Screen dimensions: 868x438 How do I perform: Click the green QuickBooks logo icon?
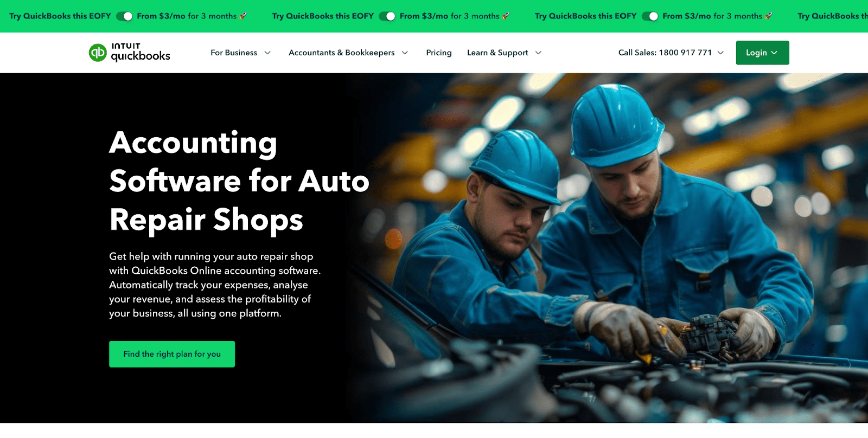pos(98,53)
